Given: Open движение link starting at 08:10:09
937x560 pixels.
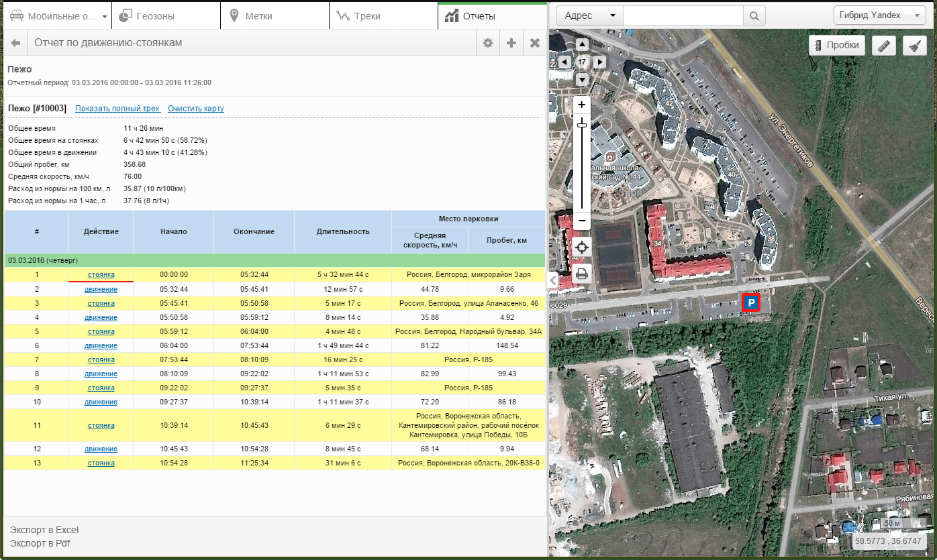Looking at the screenshot, I should click(x=101, y=374).
